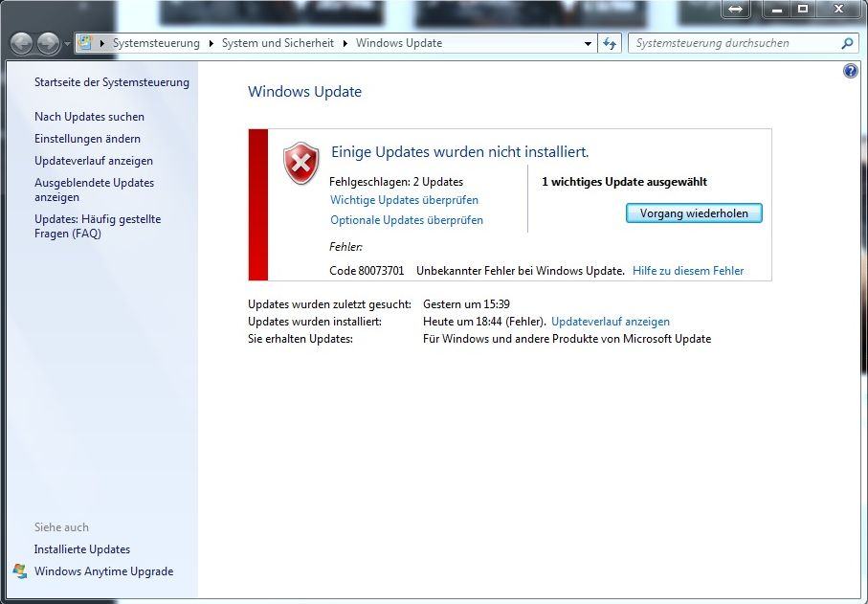Select System und Sicherheit breadcrumb

(x=278, y=43)
